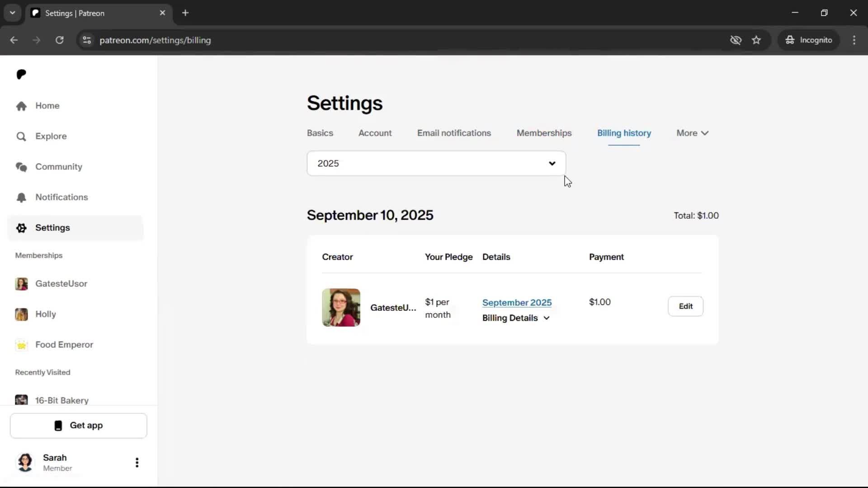Go to Home in the sidebar

tap(47, 106)
